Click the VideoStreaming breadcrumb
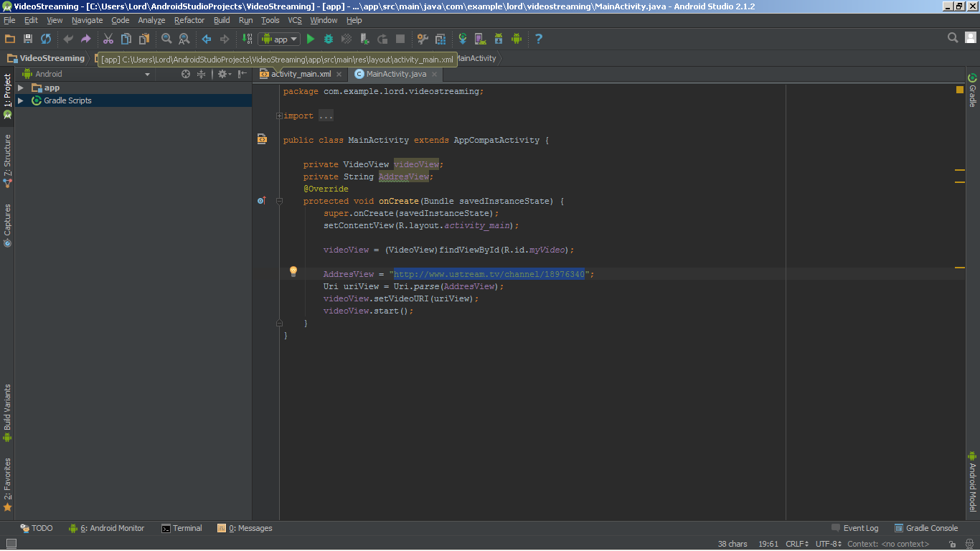This screenshot has width=980, height=551. 46,58
